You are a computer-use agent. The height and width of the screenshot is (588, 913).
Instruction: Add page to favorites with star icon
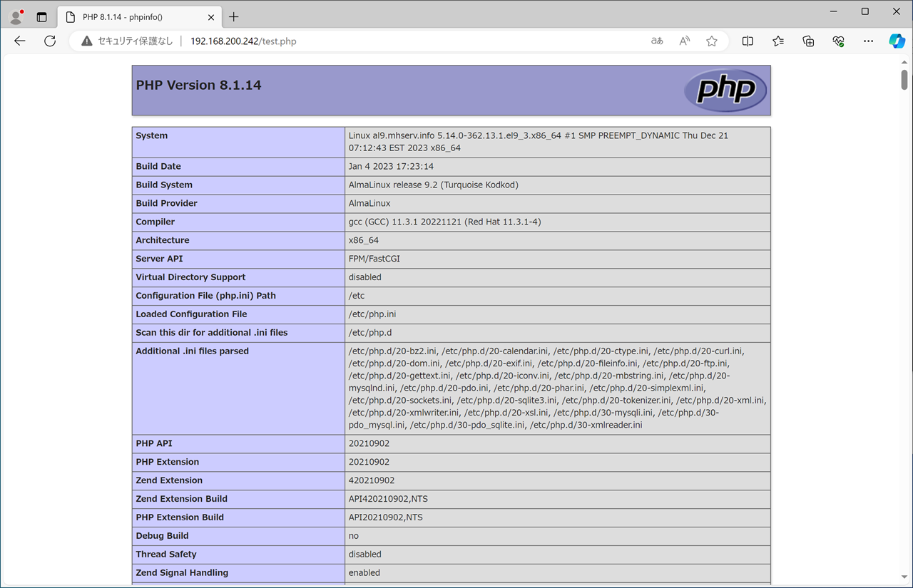click(712, 41)
